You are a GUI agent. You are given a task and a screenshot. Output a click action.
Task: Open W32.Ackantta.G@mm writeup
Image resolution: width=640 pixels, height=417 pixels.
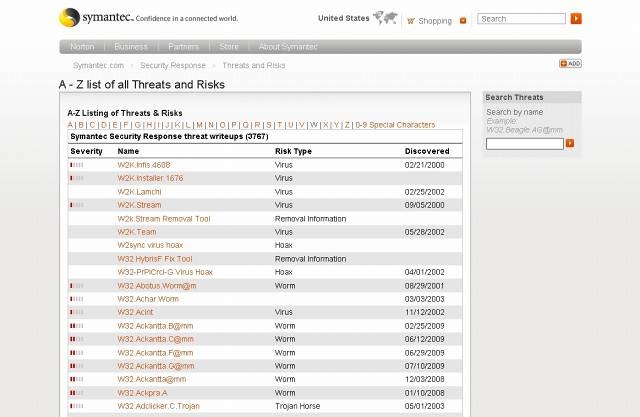coord(156,366)
